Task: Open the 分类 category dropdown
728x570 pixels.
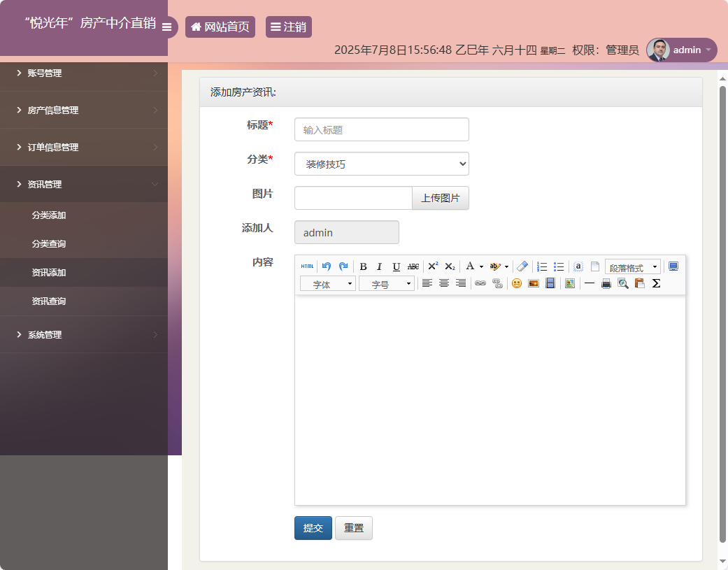Action: [x=381, y=163]
